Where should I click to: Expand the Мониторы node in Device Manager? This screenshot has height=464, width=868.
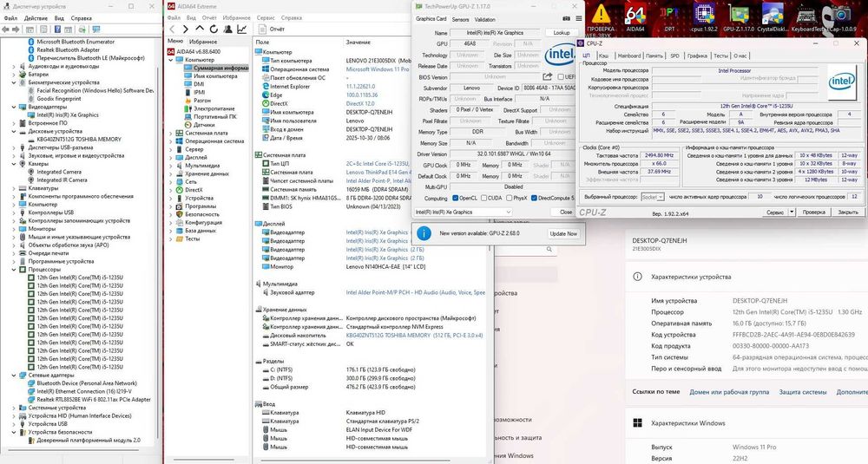15,229
